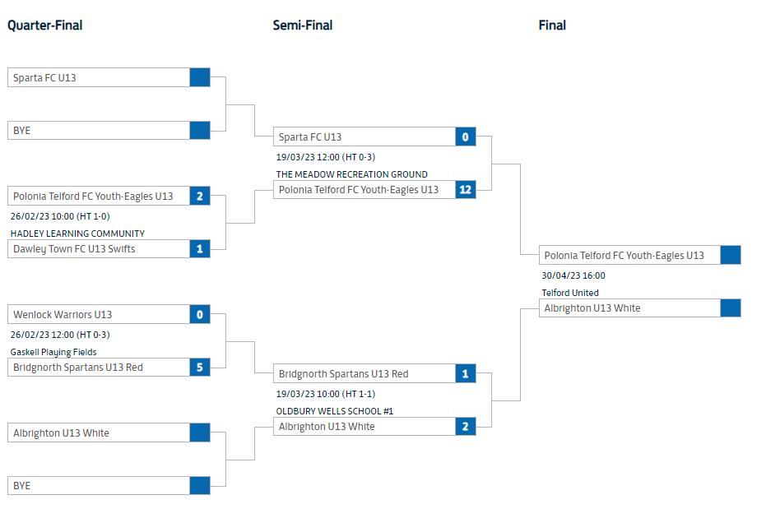Click Albrighton U13 White in Quarter-Final
Image resolution: width=766 pixels, height=532 pixels.
click(61, 433)
